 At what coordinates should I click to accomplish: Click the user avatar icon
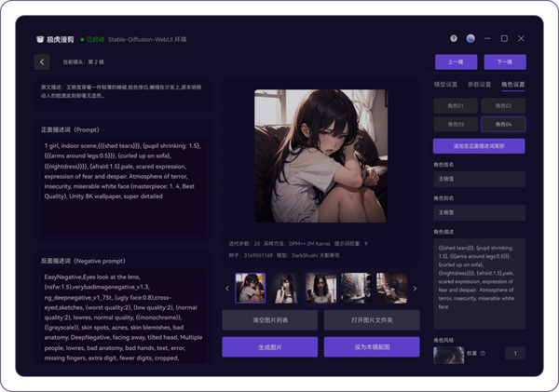(x=470, y=39)
